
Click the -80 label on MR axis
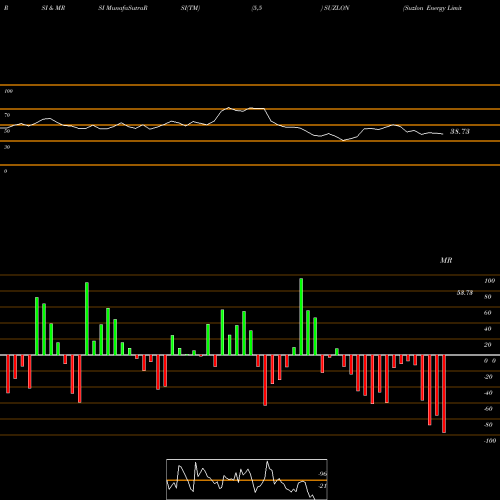pos(488,425)
